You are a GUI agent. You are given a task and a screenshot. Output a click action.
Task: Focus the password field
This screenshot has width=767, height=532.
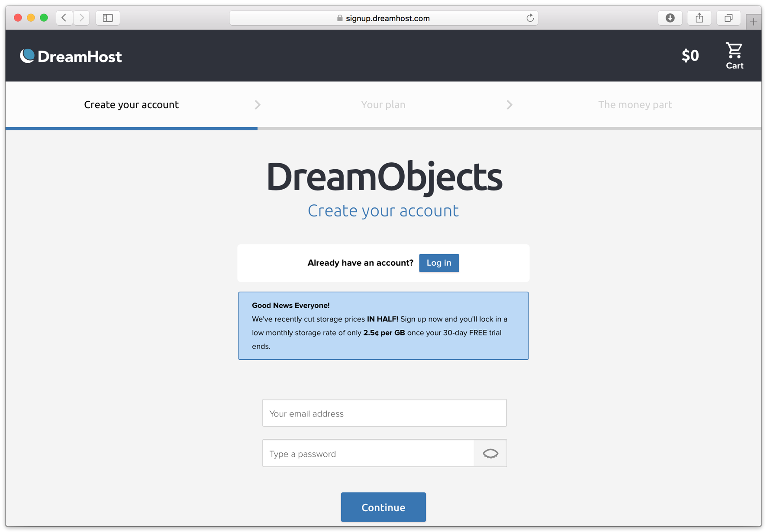[368, 453]
